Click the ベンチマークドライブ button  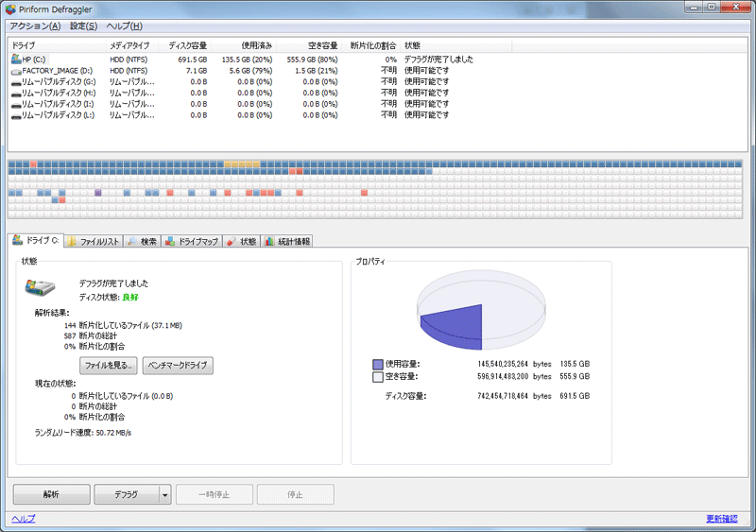(178, 365)
